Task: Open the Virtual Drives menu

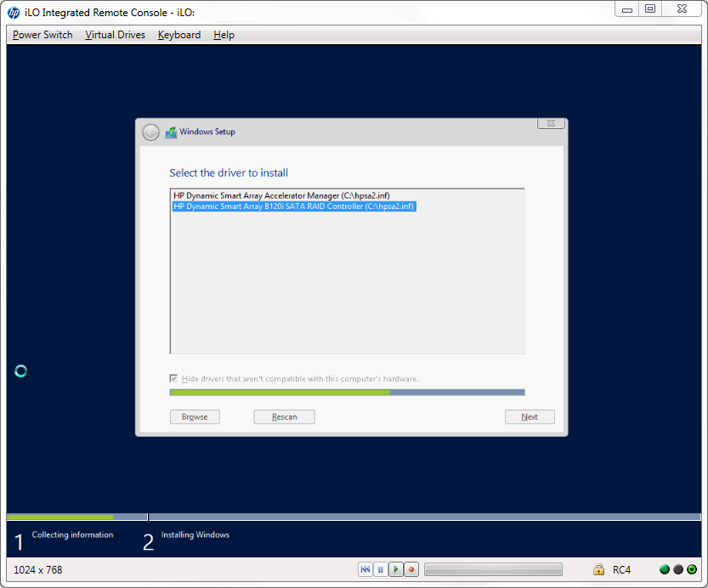Action: pos(115,35)
